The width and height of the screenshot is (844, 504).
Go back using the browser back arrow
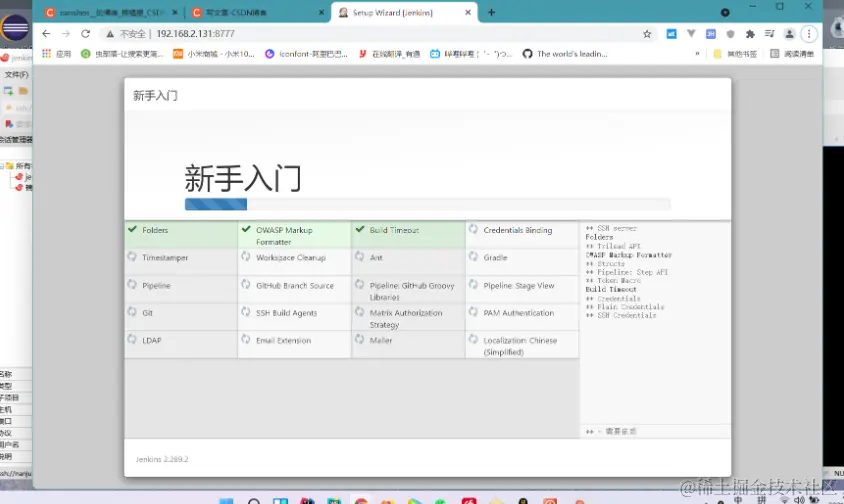tap(46, 34)
